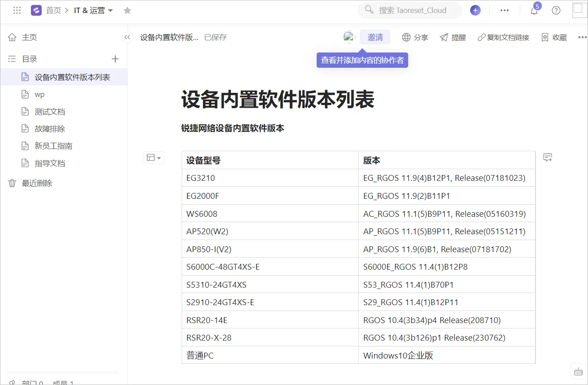This screenshot has height=385, width=588.
Task: Click the 目录 section header
Action: tap(30, 59)
